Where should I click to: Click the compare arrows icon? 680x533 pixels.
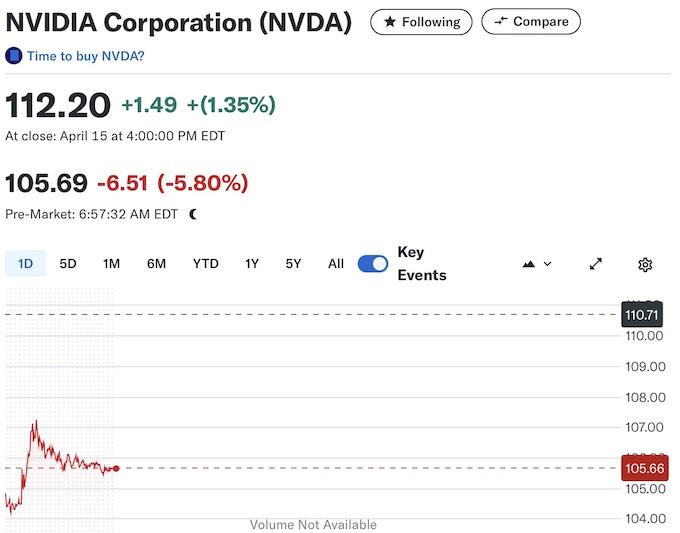[501, 21]
